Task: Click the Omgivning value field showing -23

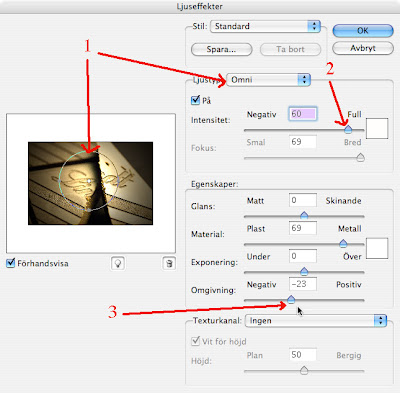Action: [x=303, y=284]
